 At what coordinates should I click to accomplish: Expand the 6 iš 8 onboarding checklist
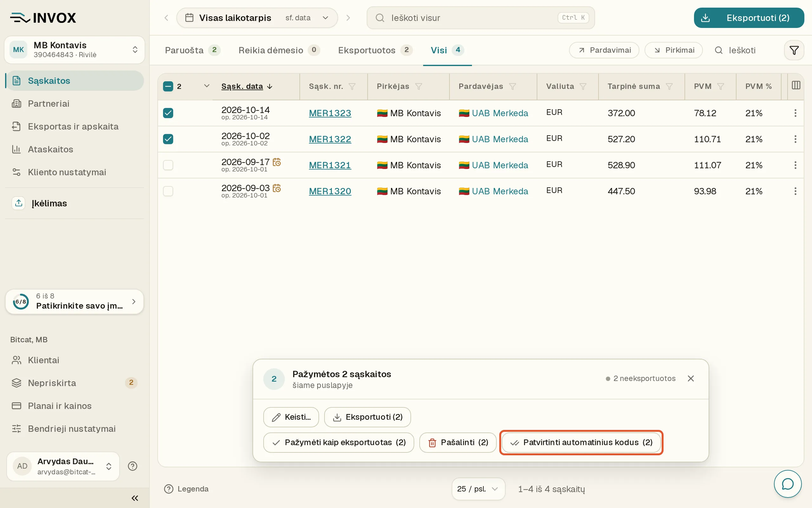tap(75, 301)
